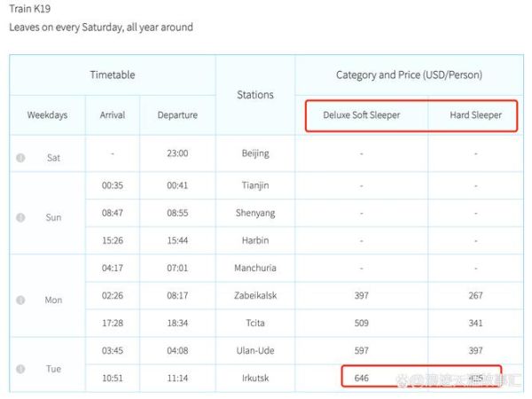Select the info icon next to Tue

point(20,369)
